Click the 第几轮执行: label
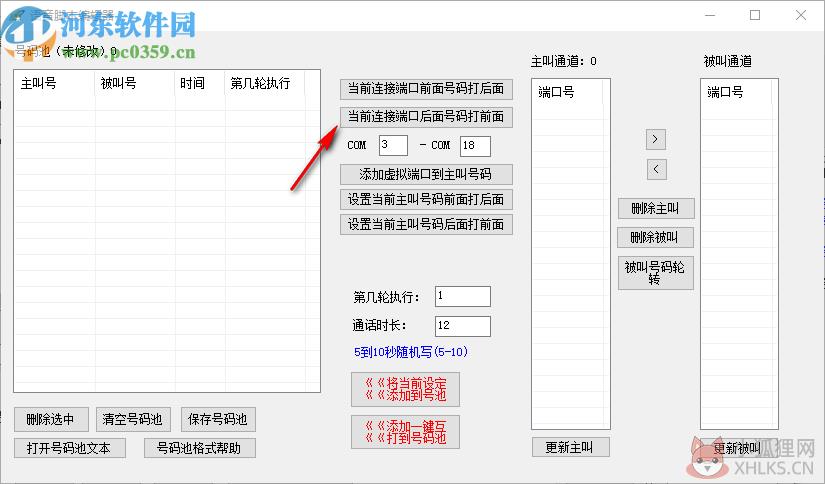Viewport: 825px width, 484px height. (387, 297)
